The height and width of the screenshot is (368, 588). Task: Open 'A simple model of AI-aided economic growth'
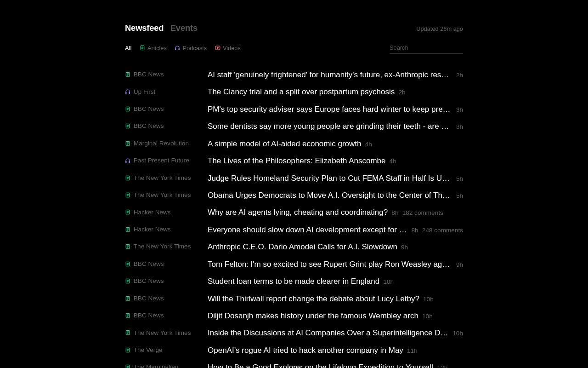[284, 144]
